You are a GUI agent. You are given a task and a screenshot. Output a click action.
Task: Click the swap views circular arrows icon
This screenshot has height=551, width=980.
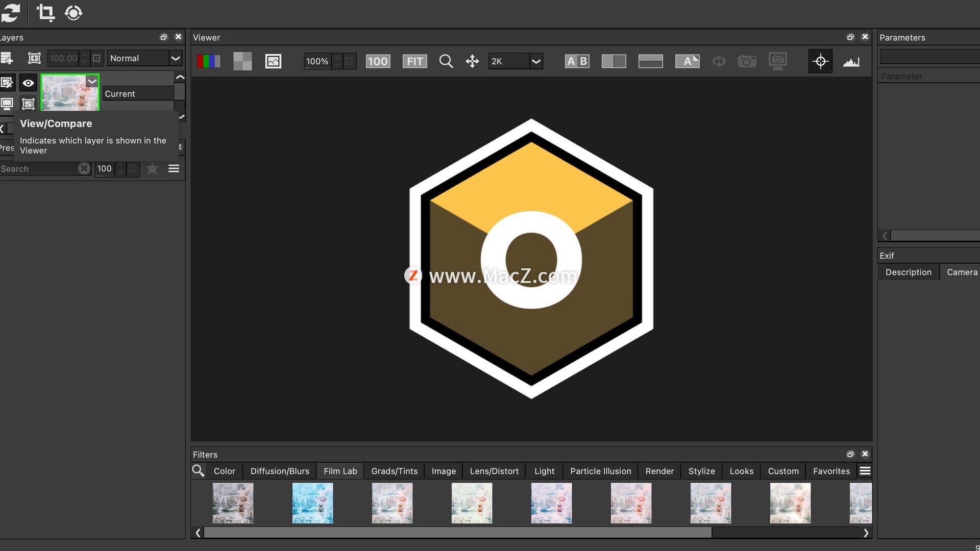719,61
